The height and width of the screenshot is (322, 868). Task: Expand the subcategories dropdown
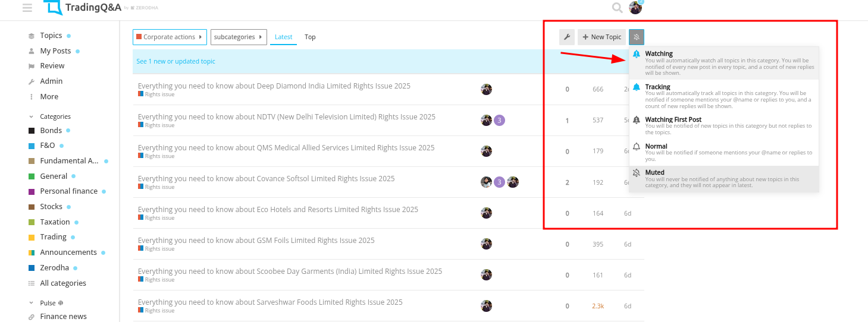pyautogui.click(x=239, y=37)
